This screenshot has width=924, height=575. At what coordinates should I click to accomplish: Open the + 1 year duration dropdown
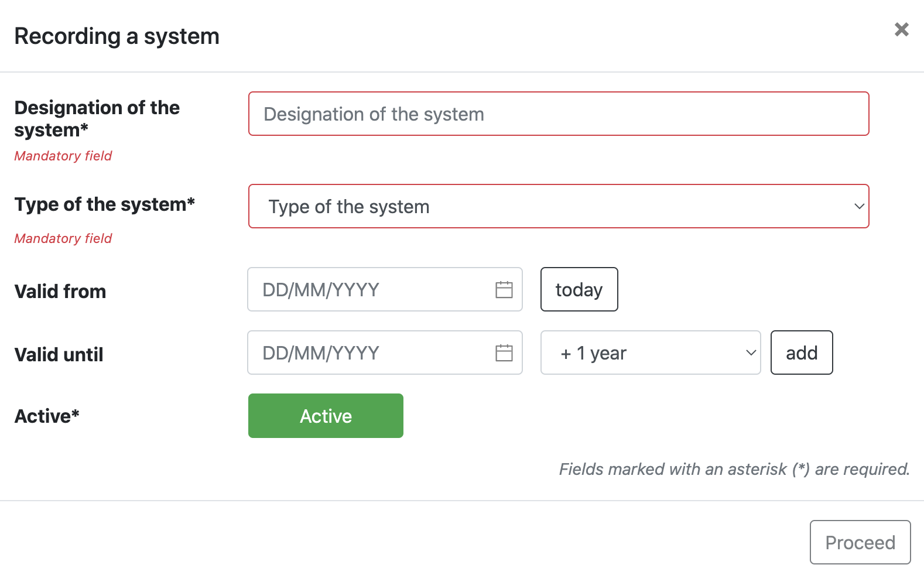pos(651,352)
